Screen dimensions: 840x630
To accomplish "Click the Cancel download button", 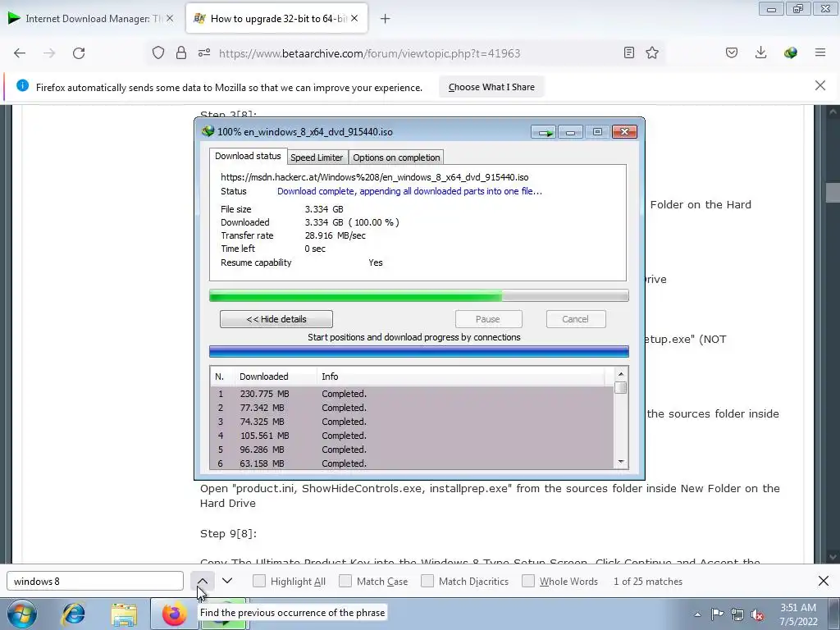I will coord(575,319).
